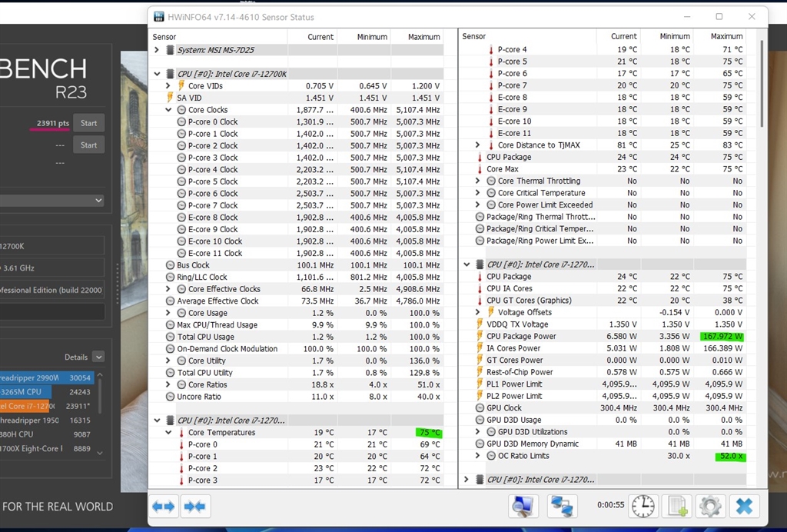Click the highlighted 52.0 x maximum value
The height and width of the screenshot is (532, 787).
click(730, 456)
